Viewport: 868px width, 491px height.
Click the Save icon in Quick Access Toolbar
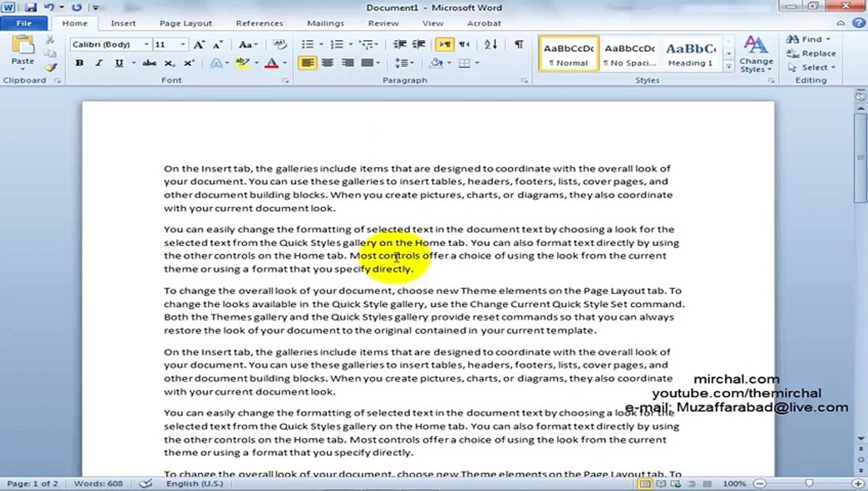pyautogui.click(x=30, y=8)
